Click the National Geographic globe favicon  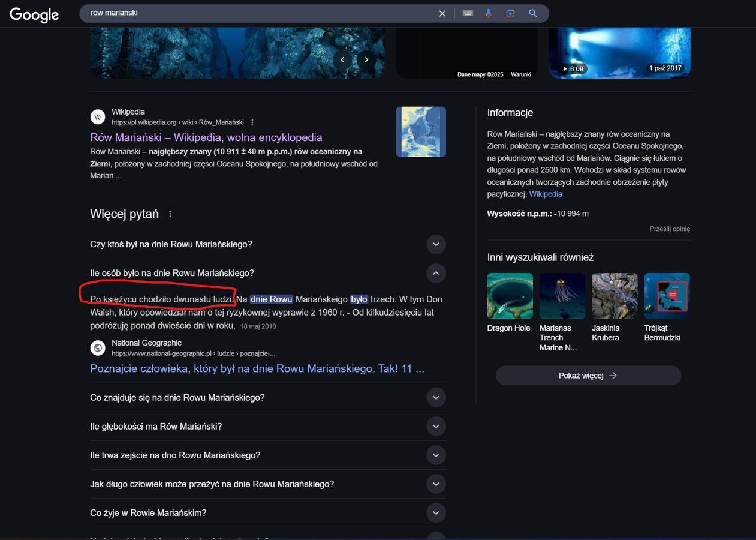click(98, 348)
